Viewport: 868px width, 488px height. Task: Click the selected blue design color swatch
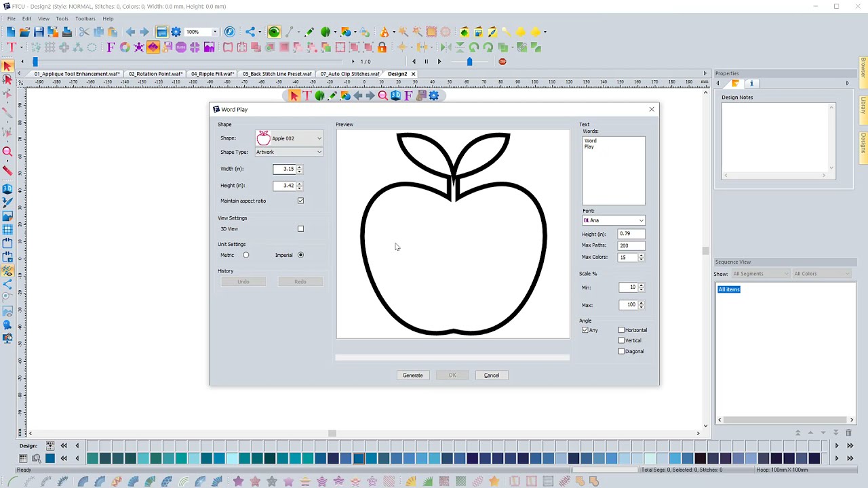pos(359,459)
